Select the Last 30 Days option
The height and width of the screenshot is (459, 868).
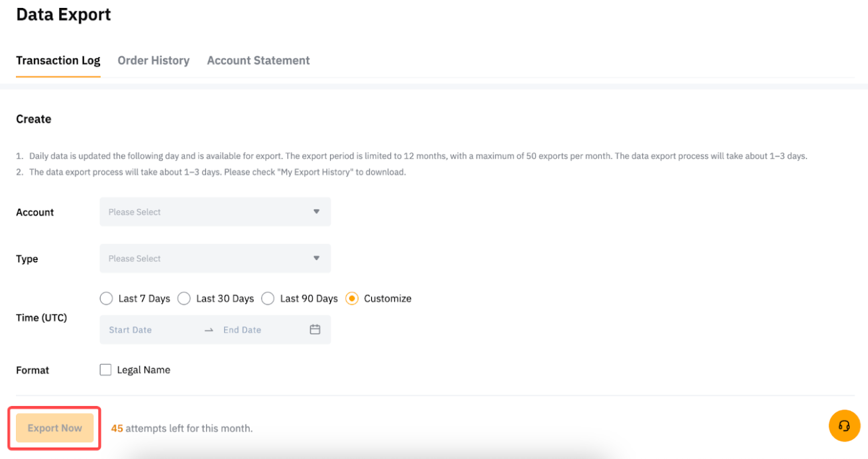click(x=184, y=298)
